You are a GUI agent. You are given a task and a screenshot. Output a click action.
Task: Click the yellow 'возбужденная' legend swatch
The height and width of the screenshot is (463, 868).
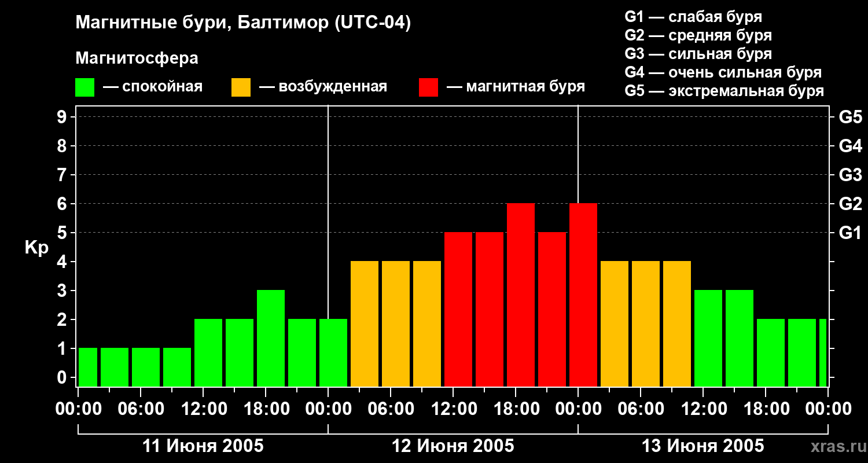click(x=241, y=87)
